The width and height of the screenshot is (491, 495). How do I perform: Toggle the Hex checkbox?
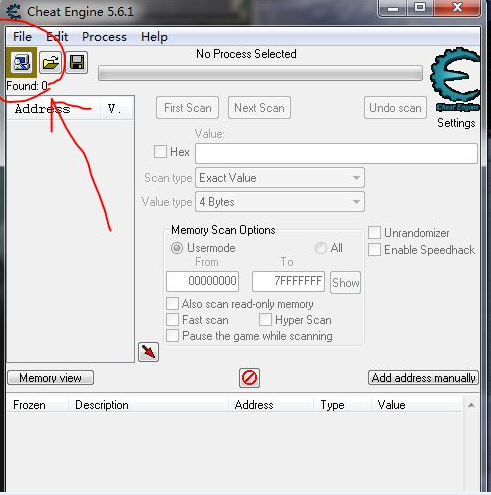pyautogui.click(x=160, y=151)
